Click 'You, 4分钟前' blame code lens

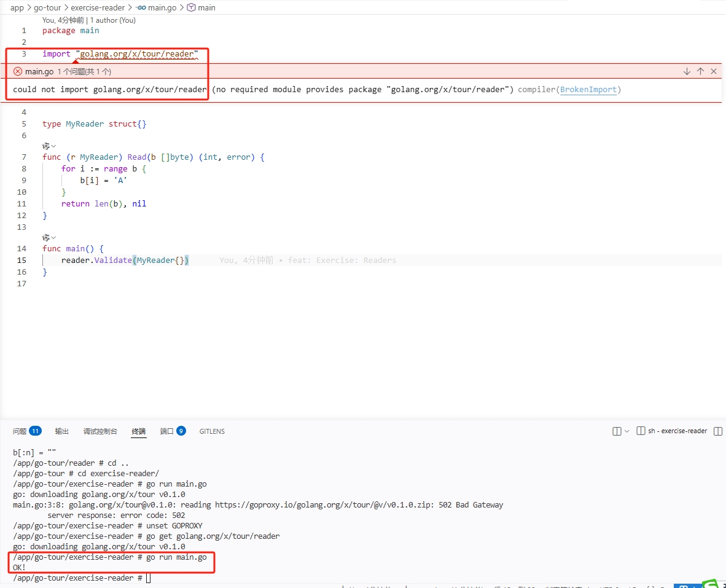click(x=63, y=20)
